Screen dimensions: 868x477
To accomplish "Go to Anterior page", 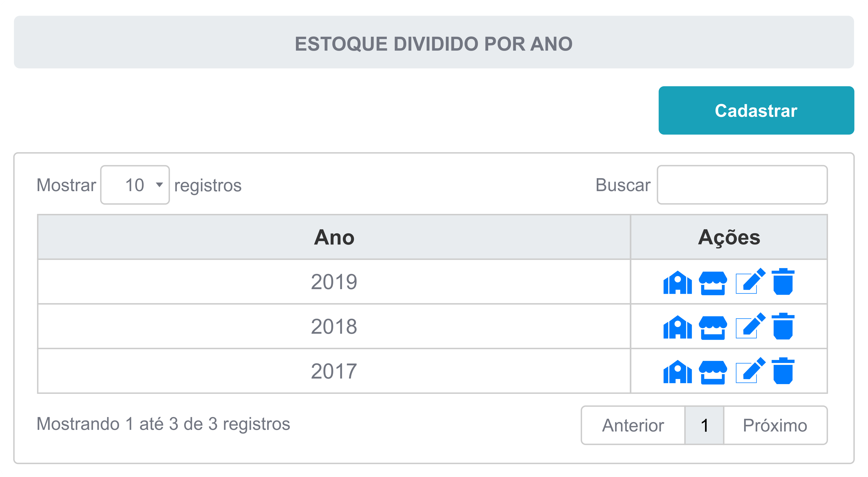I will tap(633, 425).
